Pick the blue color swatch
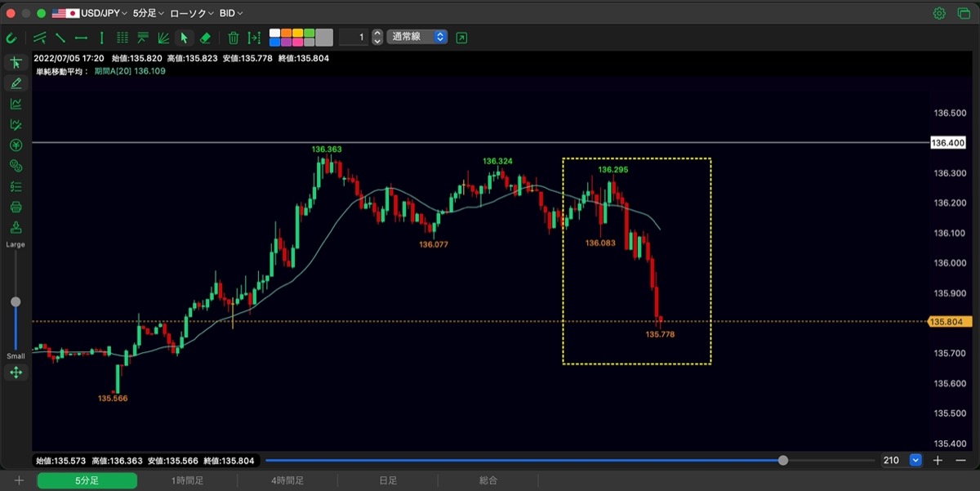The image size is (980, 491). coord(274,42)
